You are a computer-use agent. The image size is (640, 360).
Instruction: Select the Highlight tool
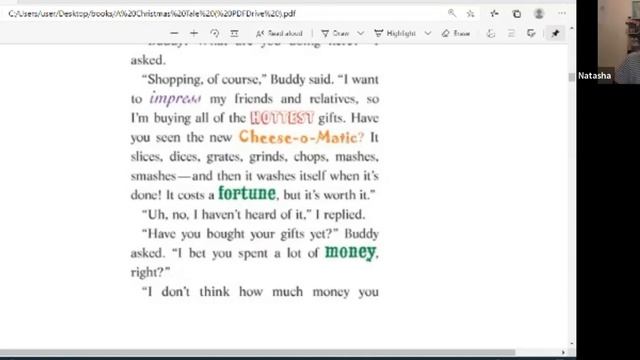395,33
